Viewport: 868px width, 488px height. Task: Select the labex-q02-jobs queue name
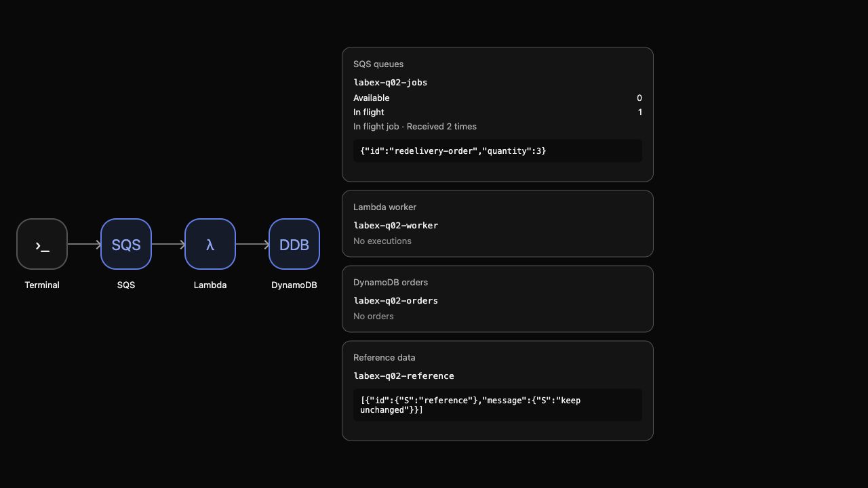point(391,83)
